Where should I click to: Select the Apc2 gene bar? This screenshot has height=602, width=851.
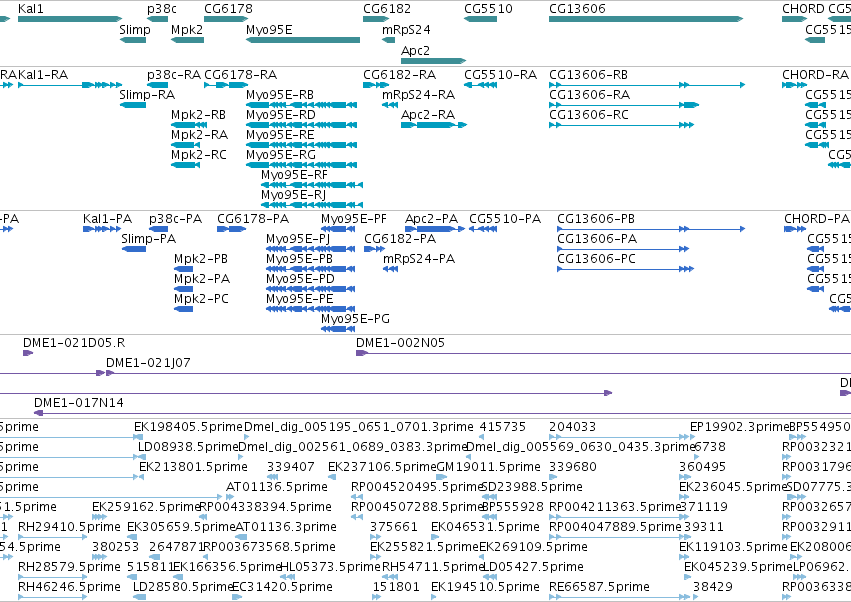tap(433, 61)
